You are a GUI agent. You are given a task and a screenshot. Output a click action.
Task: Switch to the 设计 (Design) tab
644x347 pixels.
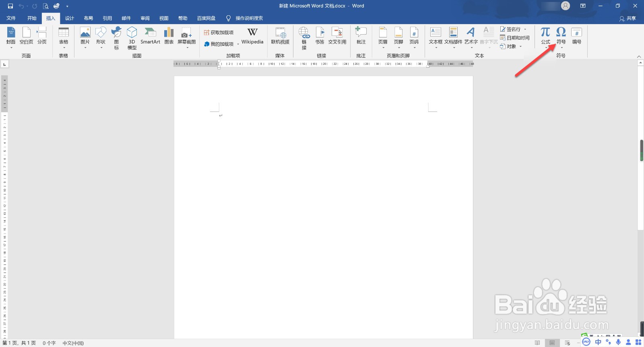[70, 18]
